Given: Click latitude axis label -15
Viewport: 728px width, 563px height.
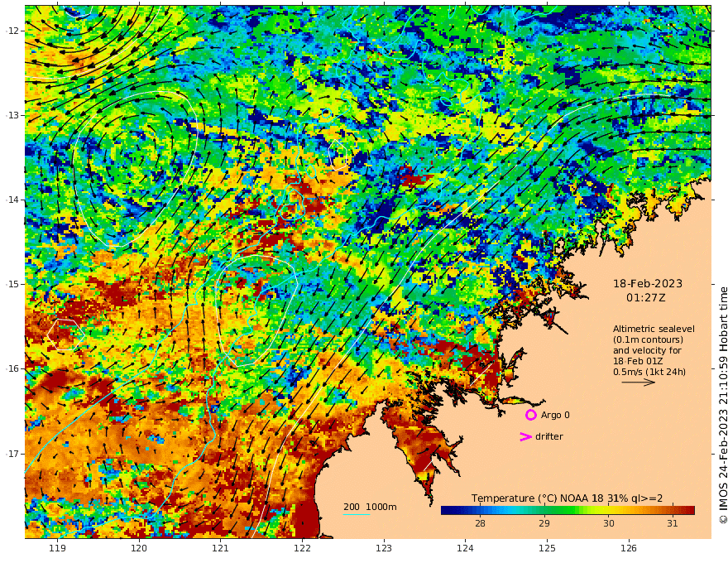Looking at the screenshot, I should 13,284.
